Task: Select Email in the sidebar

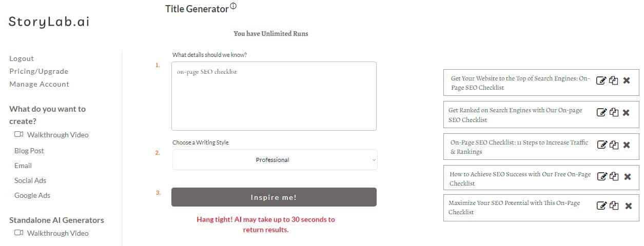Action: [x=23, y=166]
